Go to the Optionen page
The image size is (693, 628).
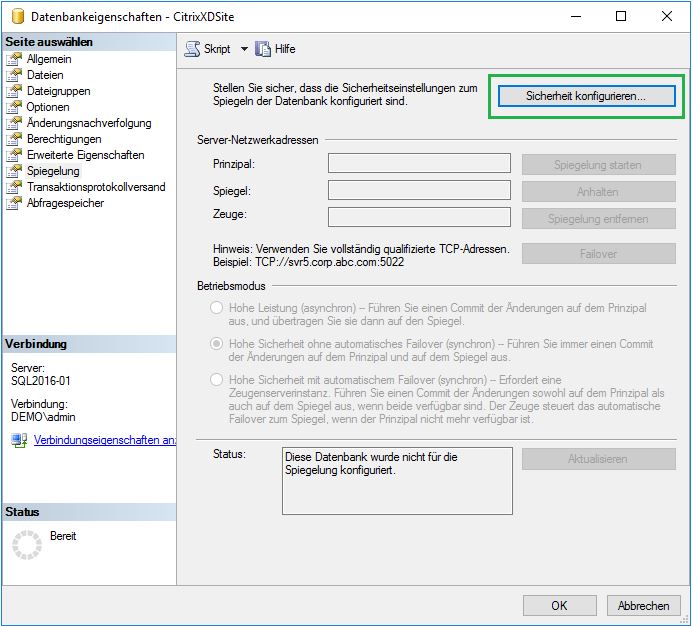coord(48,107)
